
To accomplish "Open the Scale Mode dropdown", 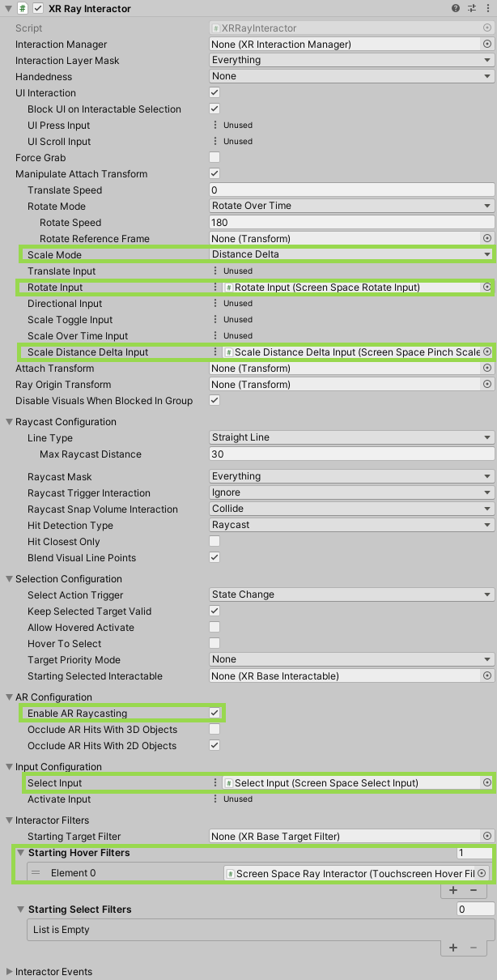I will tap(351, 254).
